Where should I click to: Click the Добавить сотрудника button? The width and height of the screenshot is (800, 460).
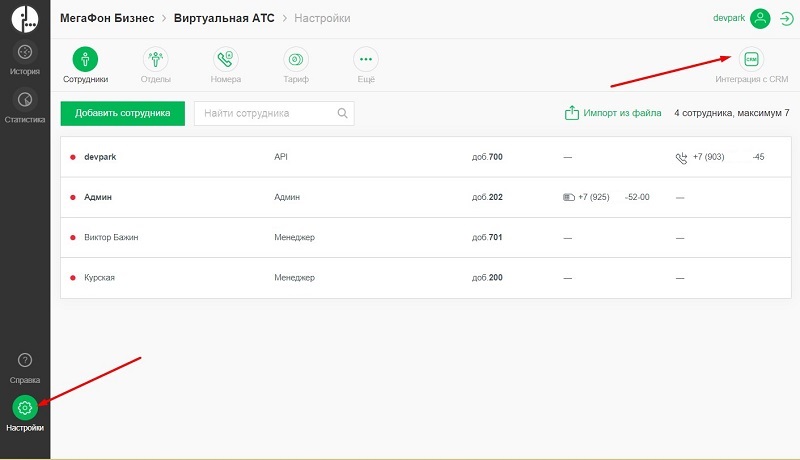pos(122,113)
